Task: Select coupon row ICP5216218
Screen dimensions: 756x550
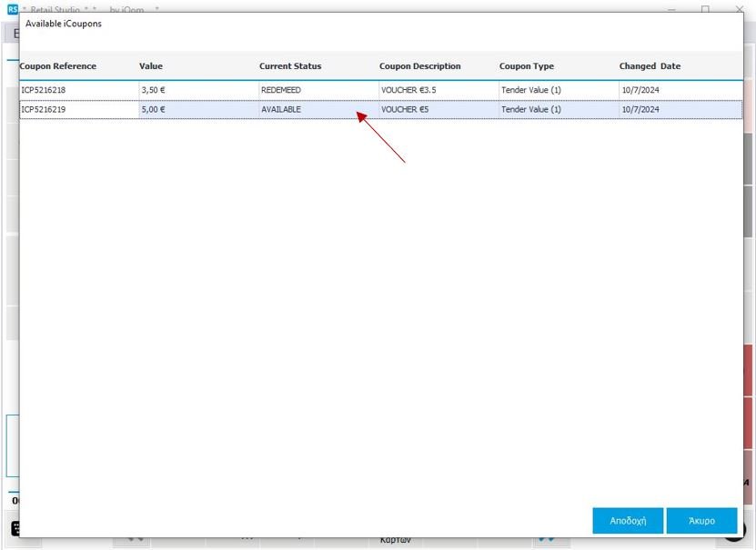Action: pyautogui.click(x=44, y=91)
